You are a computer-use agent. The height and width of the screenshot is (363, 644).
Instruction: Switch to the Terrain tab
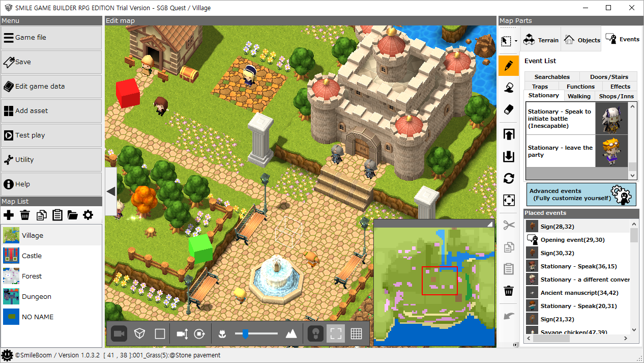(541, 40)
